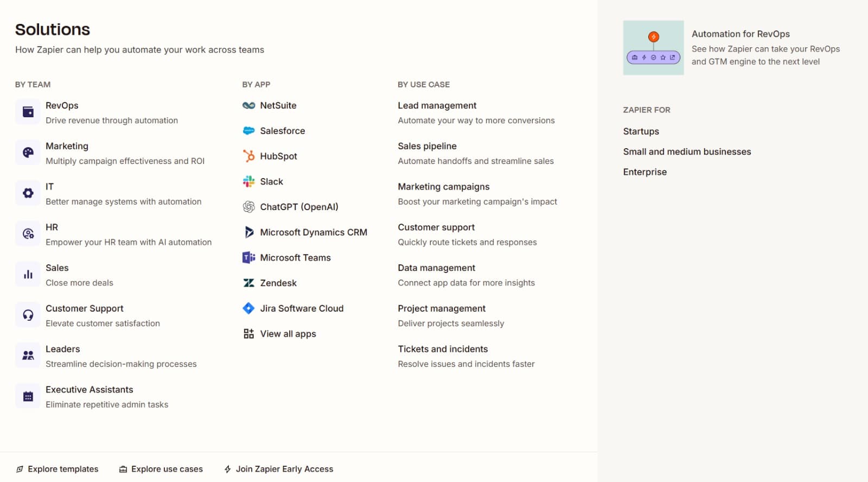This screenshot has height=482, width=868.
Task: Click Join Zapier Early Access
Action: coord(284,469)
